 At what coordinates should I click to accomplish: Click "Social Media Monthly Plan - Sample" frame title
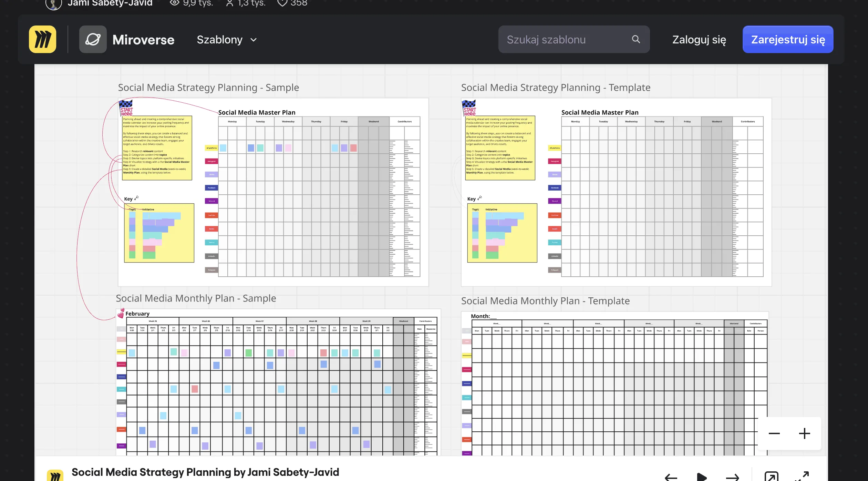pos(196,298)
